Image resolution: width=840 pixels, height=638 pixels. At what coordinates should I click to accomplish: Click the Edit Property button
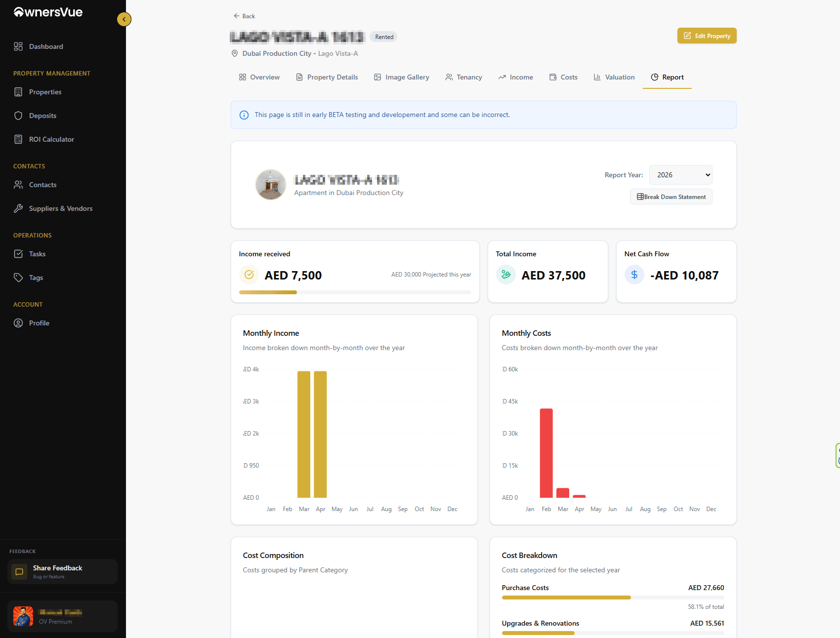[707, 36]
